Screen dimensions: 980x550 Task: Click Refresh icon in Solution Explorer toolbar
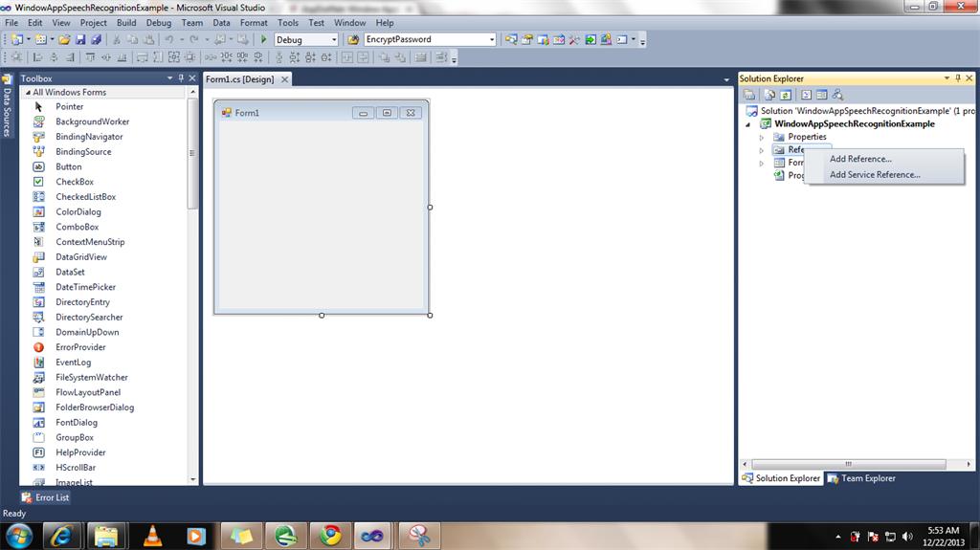click(x=786, y=95)
